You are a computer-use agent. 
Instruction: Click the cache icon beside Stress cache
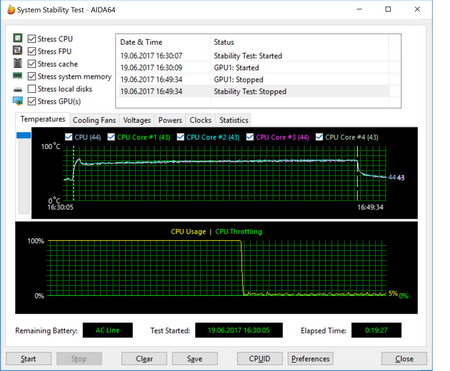coord(18,63)
